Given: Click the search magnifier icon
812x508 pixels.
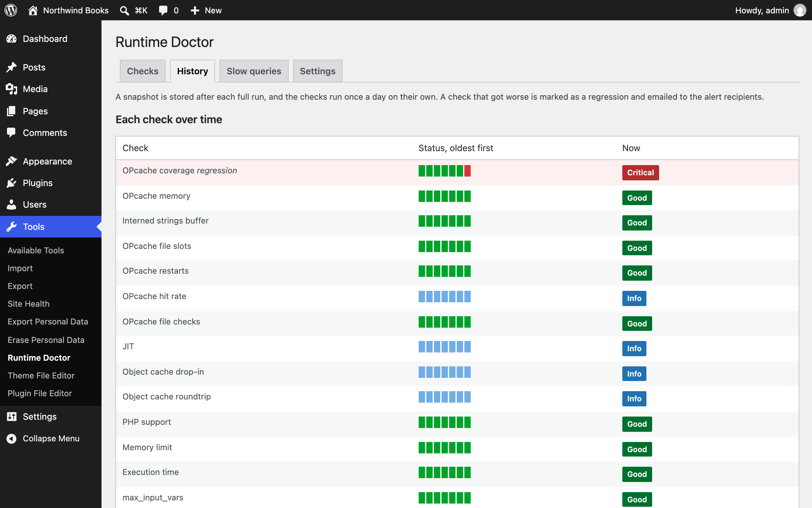Looking at the screenshot, I should click(124, 10).
